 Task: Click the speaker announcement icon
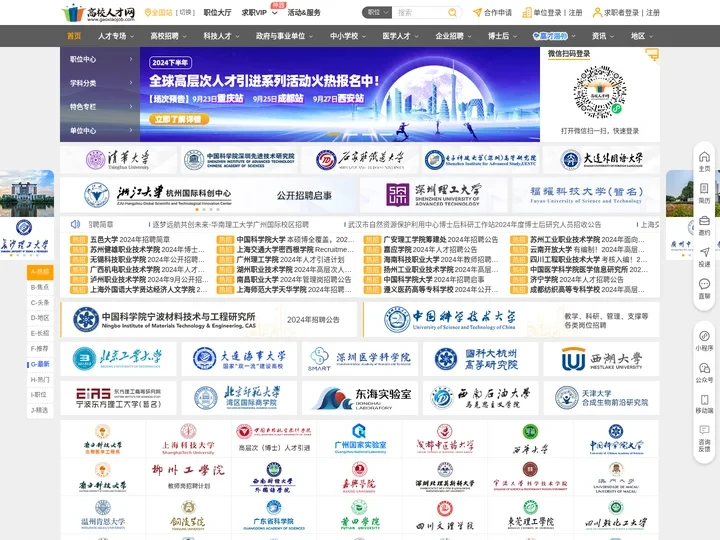pos(75,224)
